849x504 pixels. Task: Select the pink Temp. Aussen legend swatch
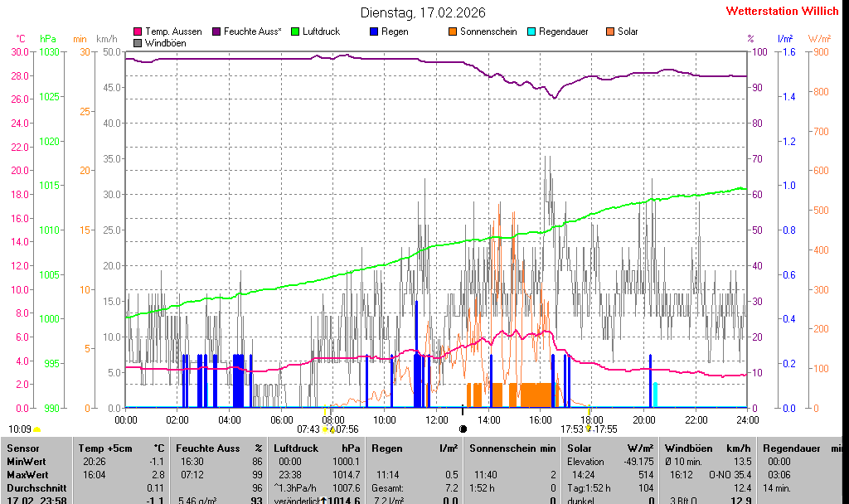138,31
